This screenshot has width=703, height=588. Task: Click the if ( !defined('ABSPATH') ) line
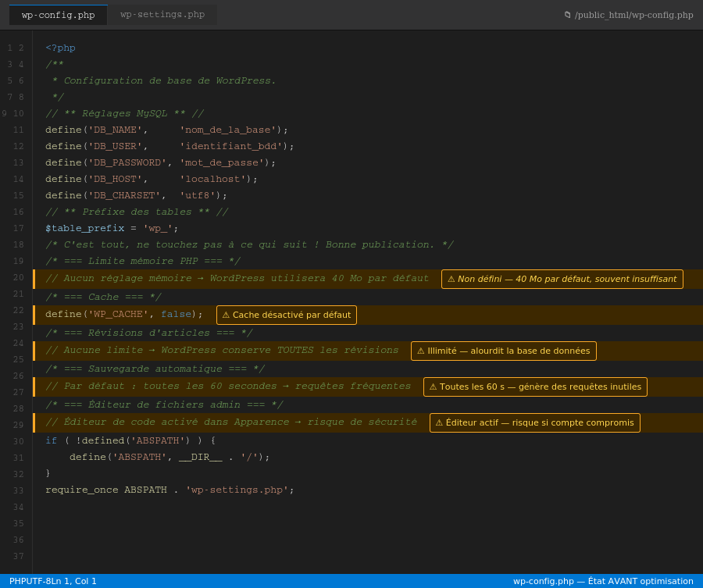point(130,440)
